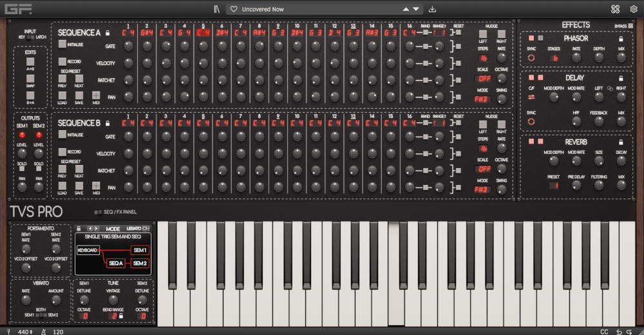Click the tempo value 120
Viewport: 644px width, 335px height.
[x=58, y=332]
